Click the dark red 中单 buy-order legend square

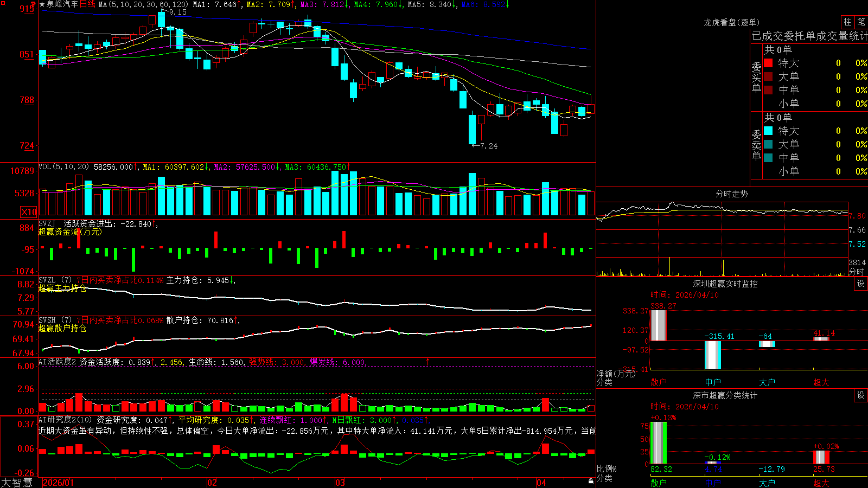[x=768, y=90]
